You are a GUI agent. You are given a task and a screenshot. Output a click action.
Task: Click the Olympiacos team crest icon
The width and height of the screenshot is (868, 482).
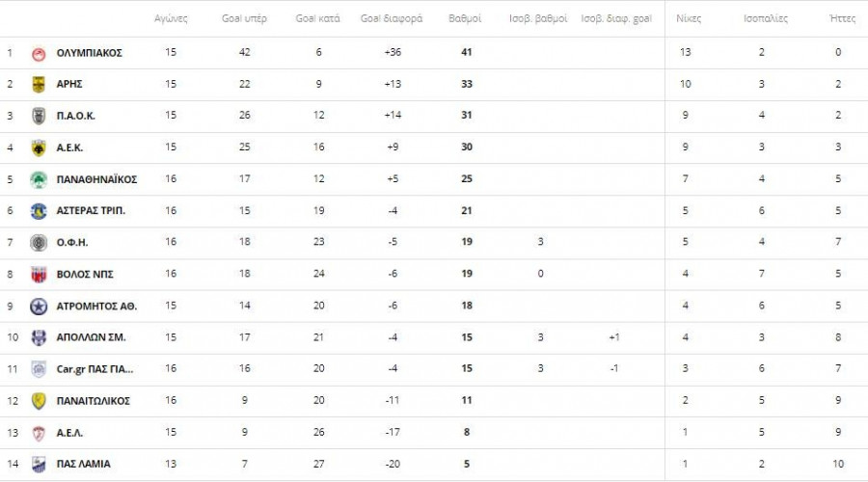[x=39, y=53]
